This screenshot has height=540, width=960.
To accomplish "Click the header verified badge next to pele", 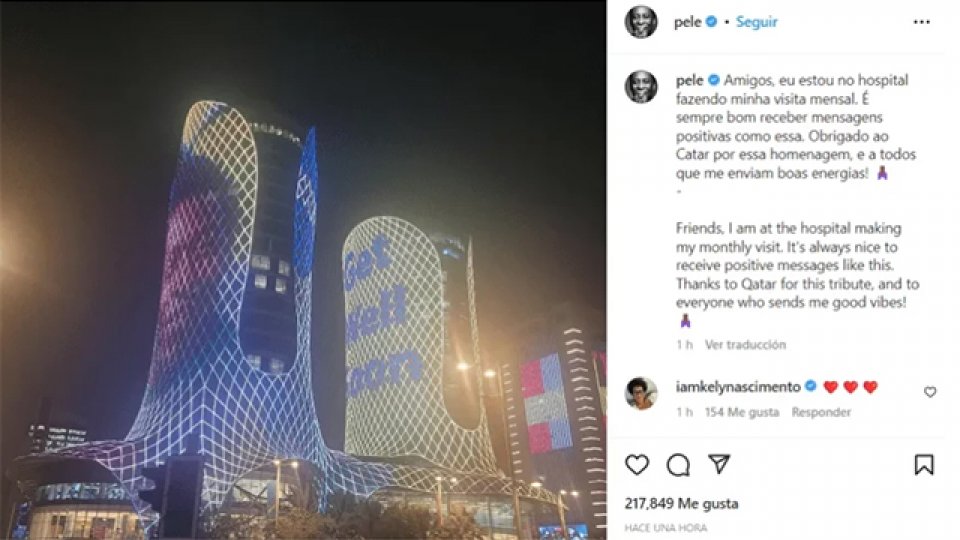I will [711, 21].
